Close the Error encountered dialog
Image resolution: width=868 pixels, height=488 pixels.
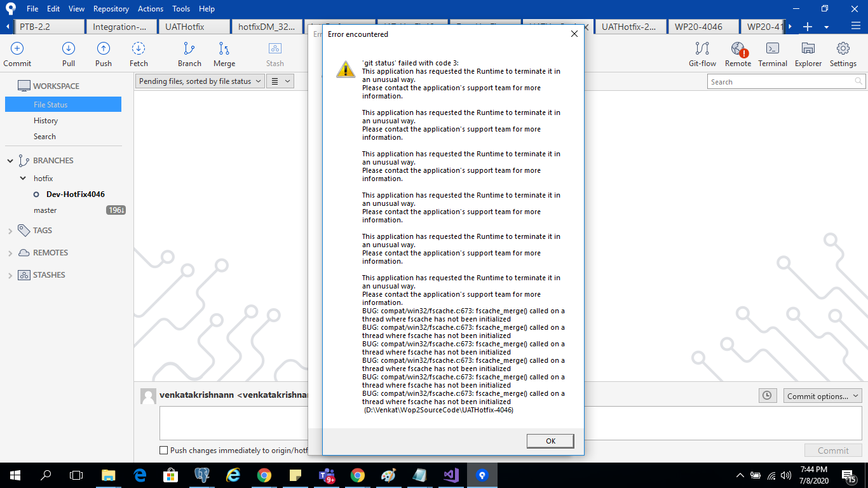[574, 34]
